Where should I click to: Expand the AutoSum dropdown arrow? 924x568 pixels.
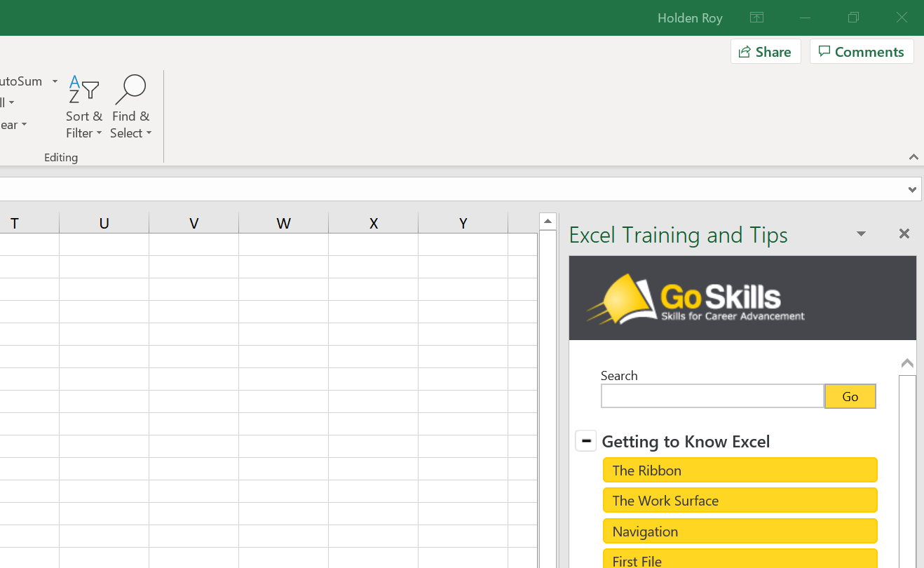click(x=55, y=81)
